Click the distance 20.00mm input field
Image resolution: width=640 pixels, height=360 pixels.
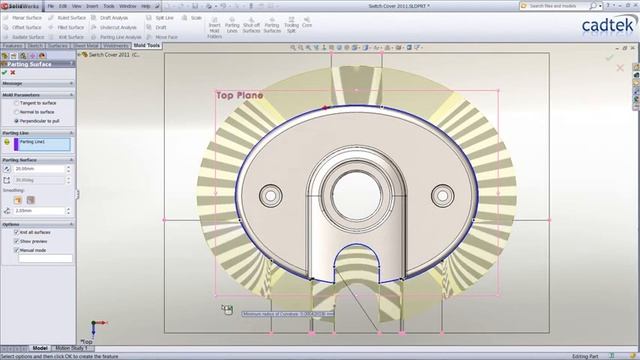point(39,169)
